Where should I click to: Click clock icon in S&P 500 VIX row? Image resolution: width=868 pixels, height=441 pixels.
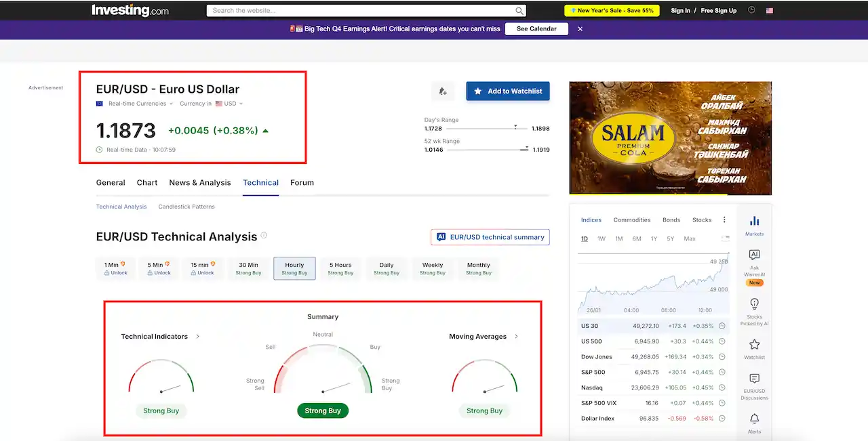coord(722,403)
